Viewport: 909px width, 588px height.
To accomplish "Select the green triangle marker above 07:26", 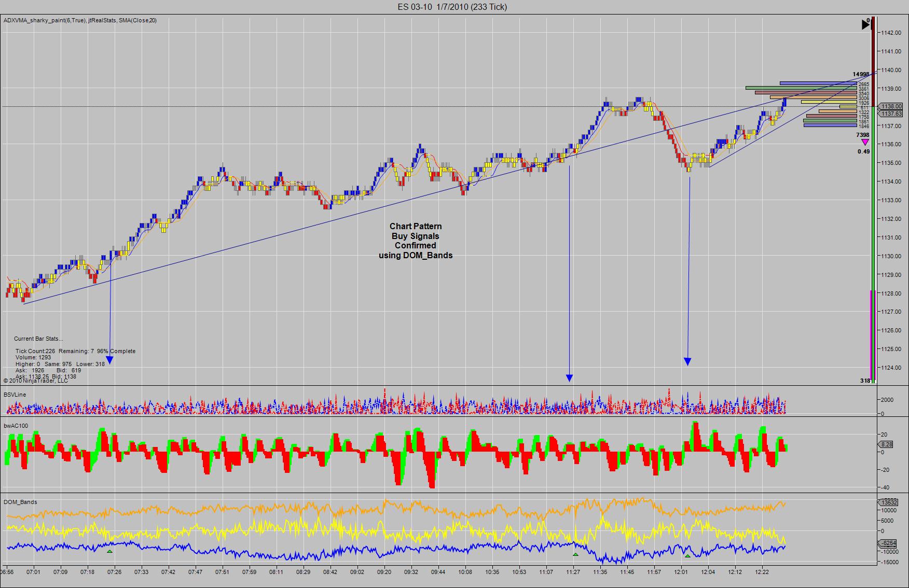I will point(109,551).
